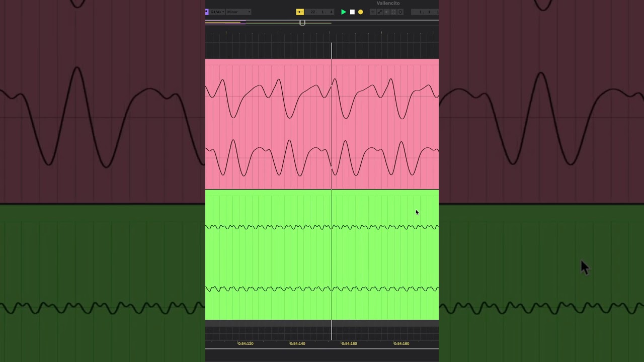Click the pink clip's lower waveform channel
Viewport: 644px width, 362px height.
322,158
